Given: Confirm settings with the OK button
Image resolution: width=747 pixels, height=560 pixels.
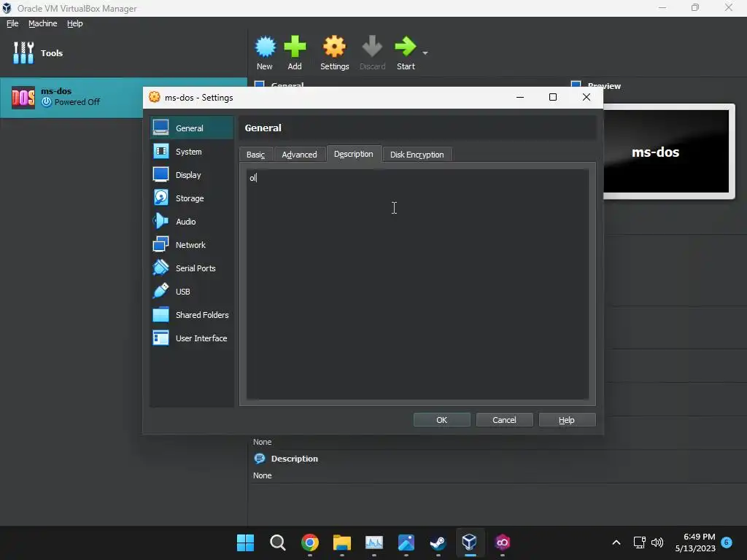Looking at the screenshot, I should click(441, 419).
